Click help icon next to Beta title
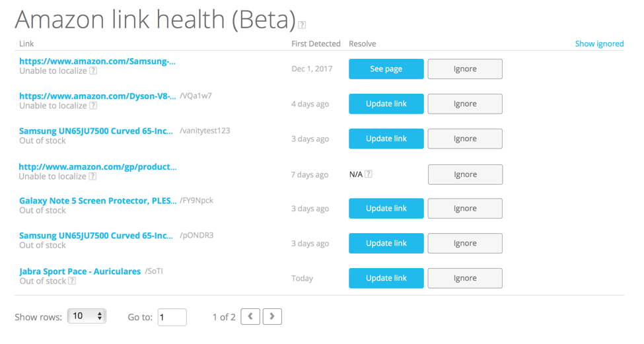This screenshot has height=344, width=644. click(302, 25)
